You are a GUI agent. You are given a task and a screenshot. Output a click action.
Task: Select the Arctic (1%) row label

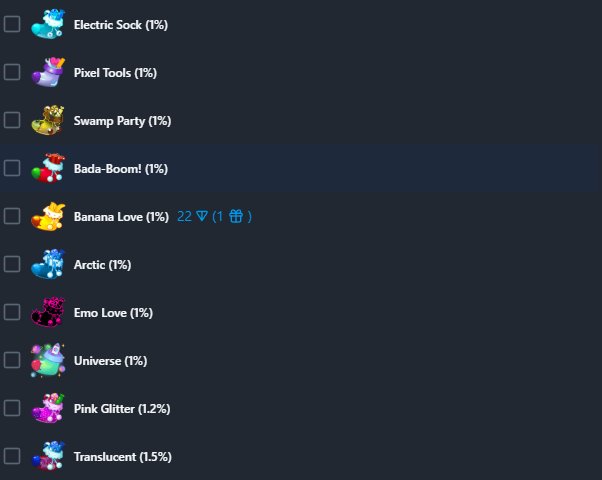tap(103, 265)
